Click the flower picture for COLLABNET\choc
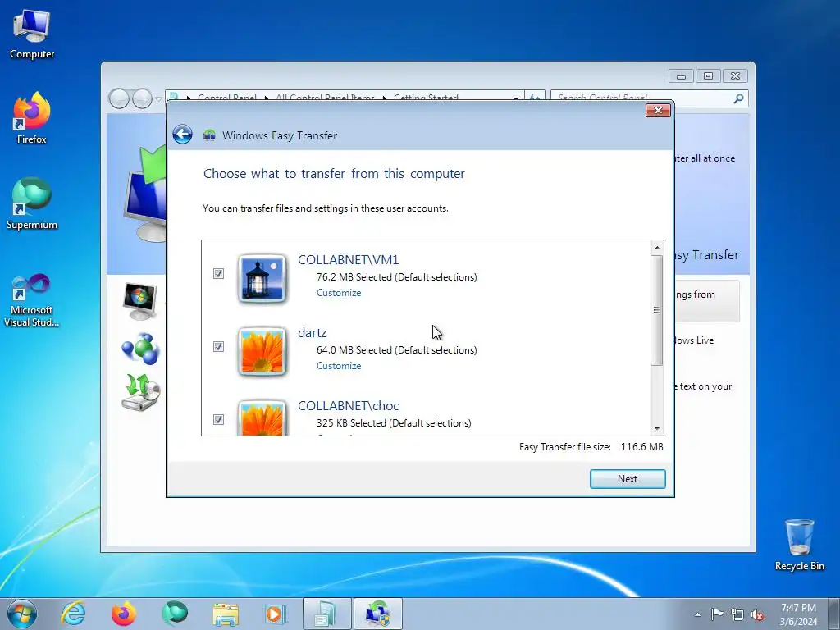 click(x=262, y=418)
